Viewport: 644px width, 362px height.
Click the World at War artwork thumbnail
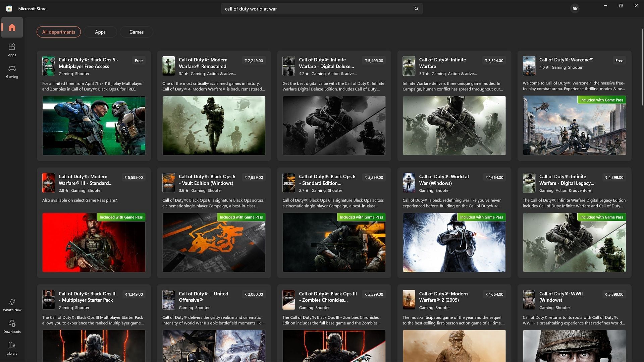click(454, 242)
